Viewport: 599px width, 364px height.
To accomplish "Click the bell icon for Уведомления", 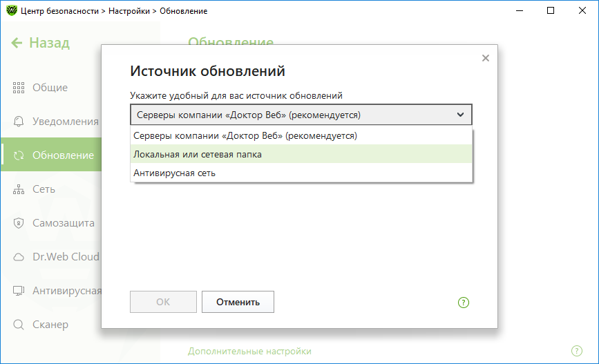I will [19, 122].
